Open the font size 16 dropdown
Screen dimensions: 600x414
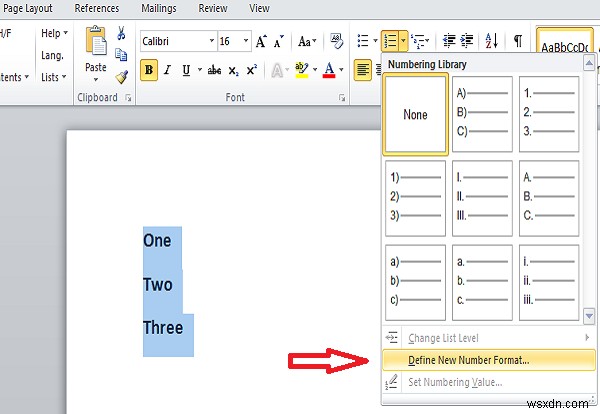[x=246, y=41]
